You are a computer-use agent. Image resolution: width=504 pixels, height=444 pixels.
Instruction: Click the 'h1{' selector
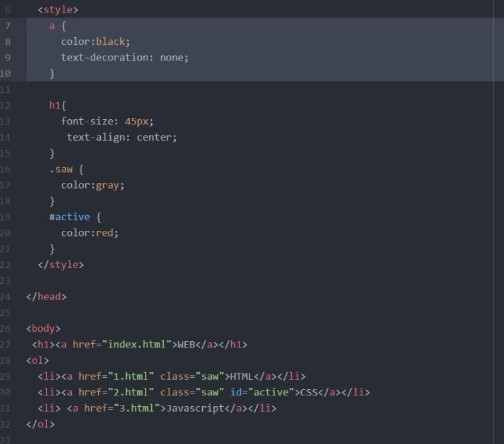[x=57, y=105]
